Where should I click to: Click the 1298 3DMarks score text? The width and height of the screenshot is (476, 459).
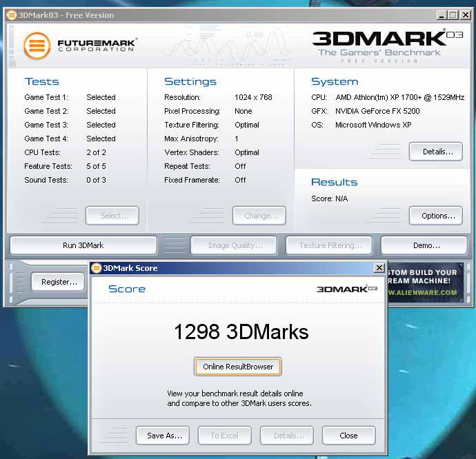click(241, 331)
